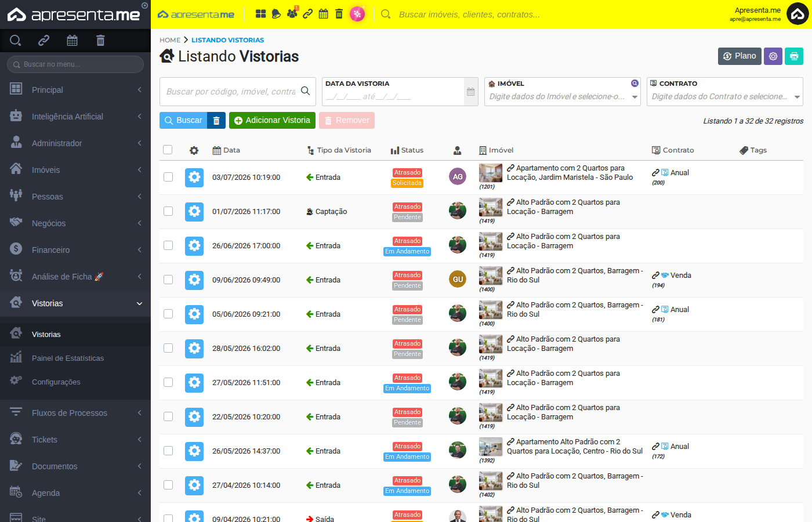
Task: Click the AG avatar in the first row
Action: pos(458,176)
